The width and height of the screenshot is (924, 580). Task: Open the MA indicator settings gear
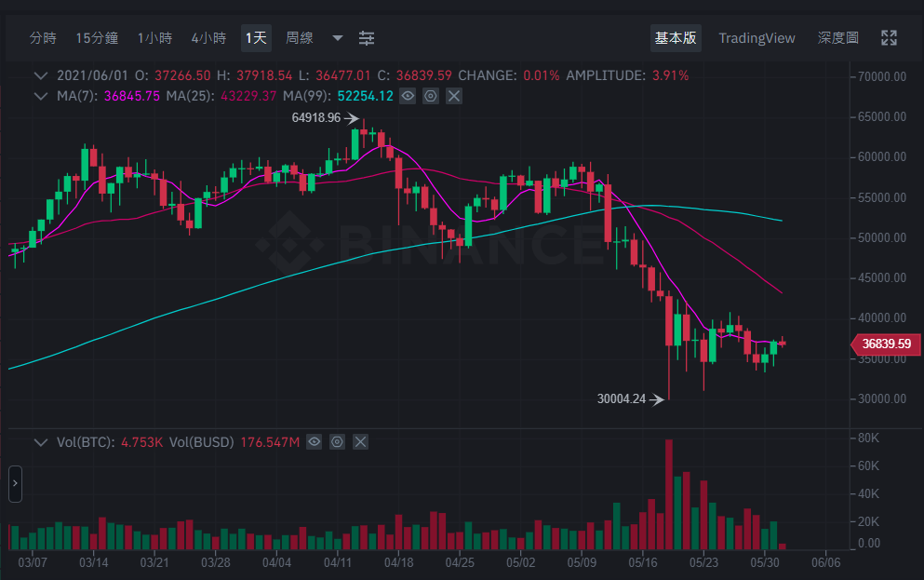(x=431, y=96)
